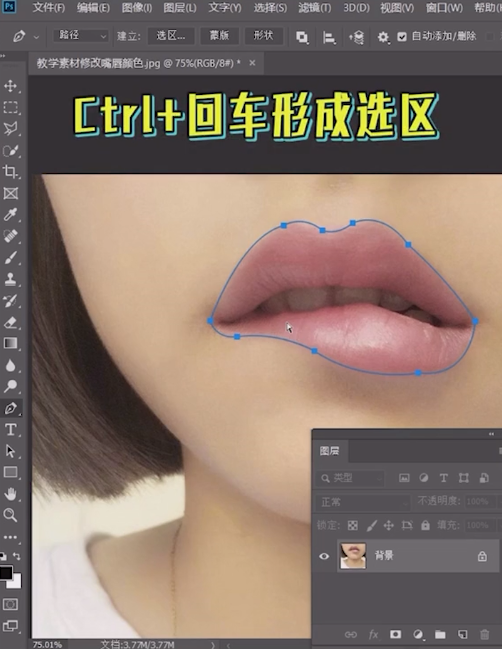The width and height of the screenshot is (502, 649).
Task: Select the Eyedropper tool
Action: tap(10, 214)
